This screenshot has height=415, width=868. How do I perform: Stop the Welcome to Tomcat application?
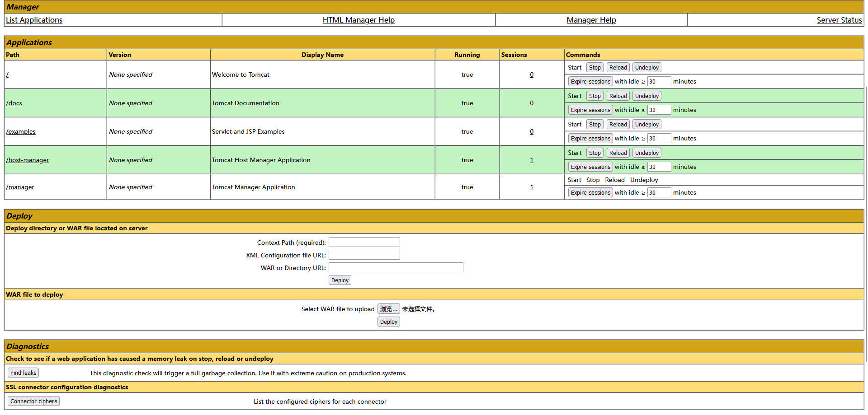(595, 67)
